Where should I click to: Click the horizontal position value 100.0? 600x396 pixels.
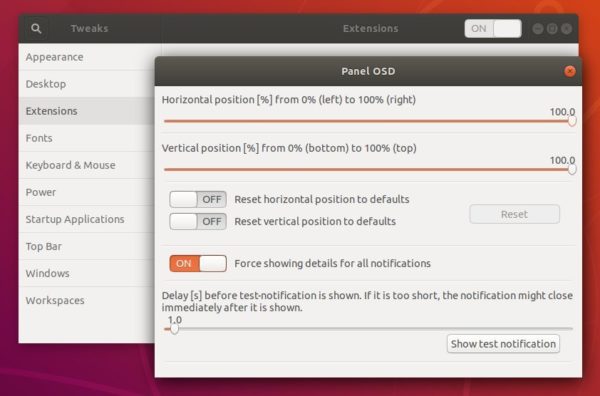[x=562, y=112]
